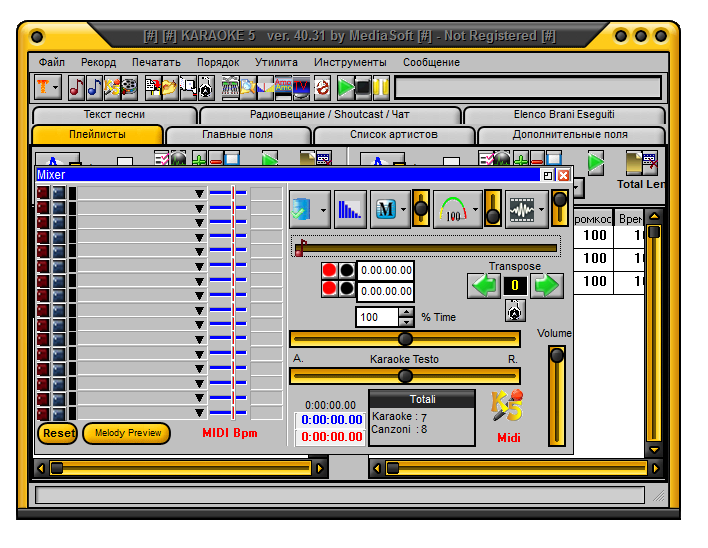Toggle the black circle beside top time field
This screenshot has height=548, width=708.
(x=346, y=270)
